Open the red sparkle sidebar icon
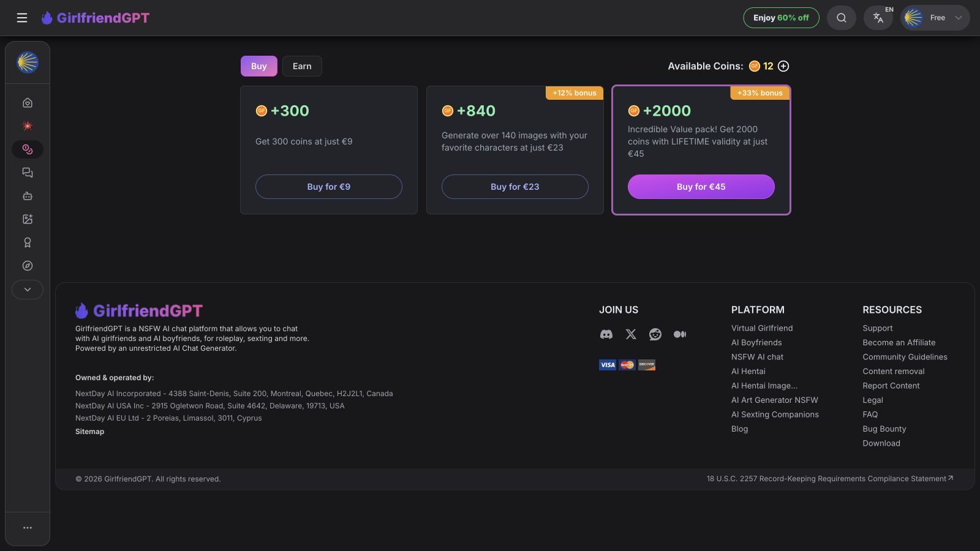 coord(28,126)
